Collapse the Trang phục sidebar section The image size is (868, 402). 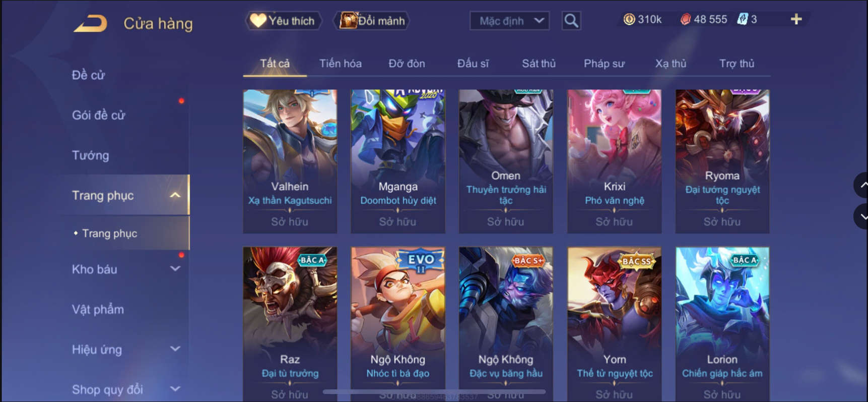[x=175, y=195]
